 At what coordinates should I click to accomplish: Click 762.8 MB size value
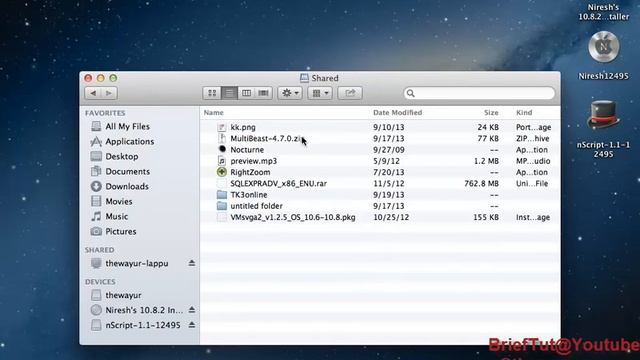point(481,184)
